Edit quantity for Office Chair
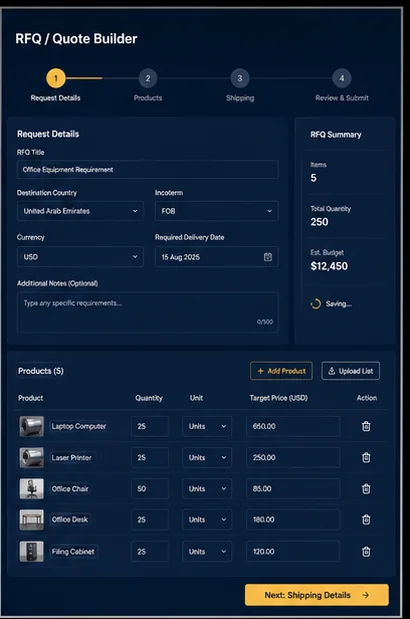 pos(150,489)
